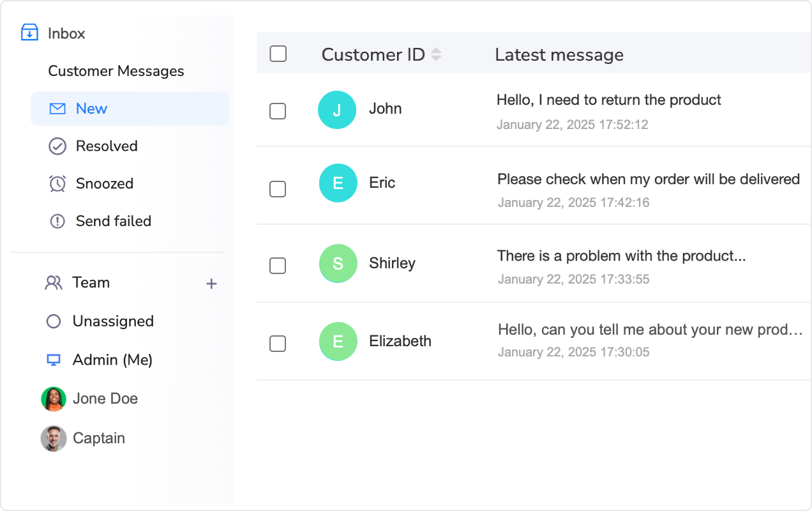This screenshot has height=511, width=812.
Task: Check the select-all checkbox in the header
Action: [x=278, y=54]
